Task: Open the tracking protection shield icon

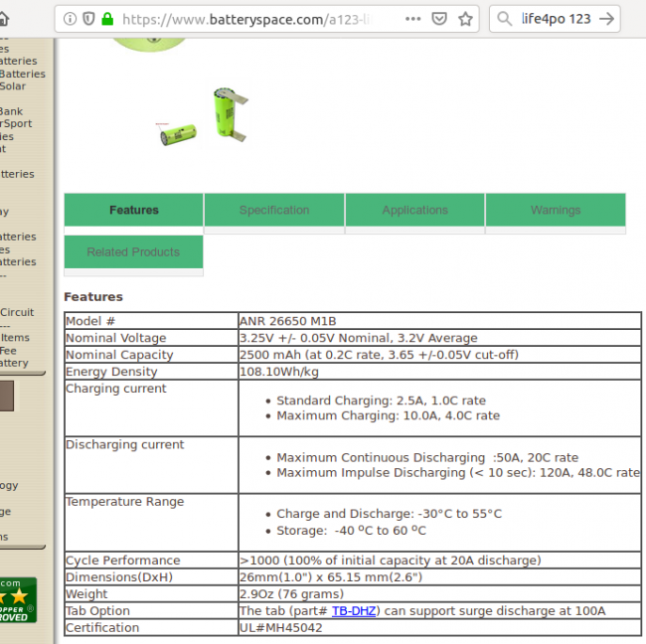Action: pos(88,19)
